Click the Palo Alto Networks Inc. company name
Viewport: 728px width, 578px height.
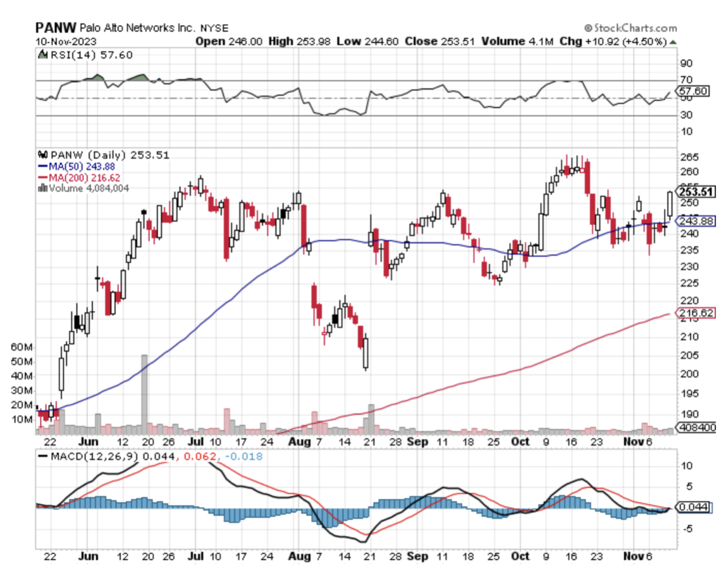coord(138,28)
